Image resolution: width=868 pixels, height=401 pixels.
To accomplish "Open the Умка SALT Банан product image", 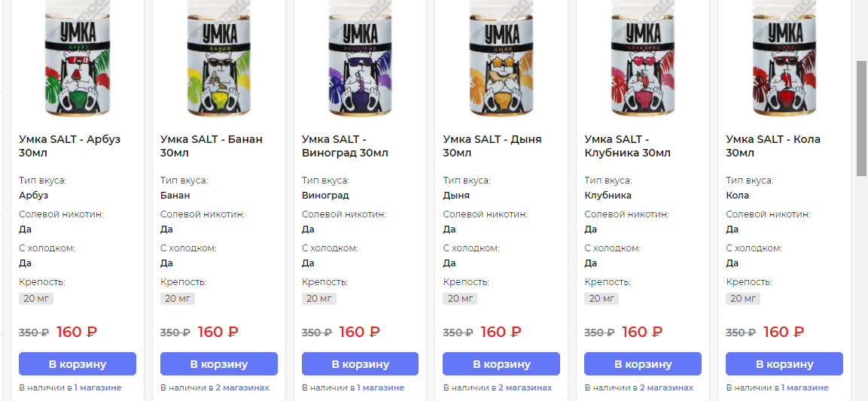I will tap(218, 60).
